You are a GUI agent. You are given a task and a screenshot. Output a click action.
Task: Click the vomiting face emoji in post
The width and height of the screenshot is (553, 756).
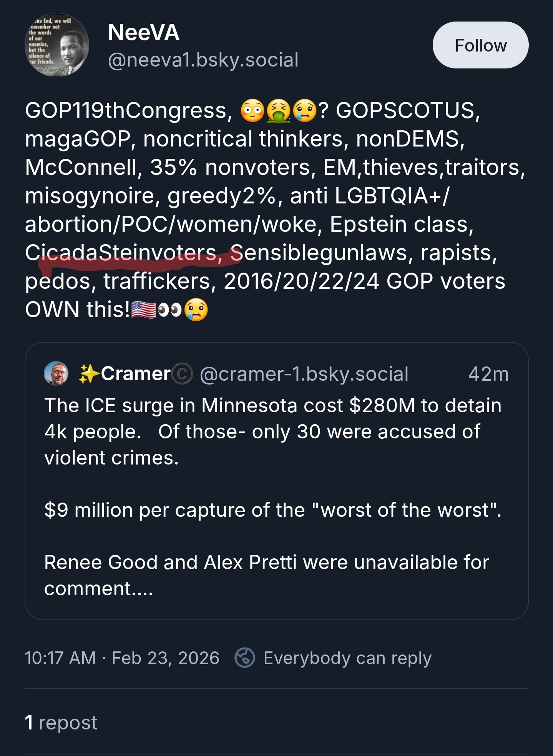tap(279, 111)
